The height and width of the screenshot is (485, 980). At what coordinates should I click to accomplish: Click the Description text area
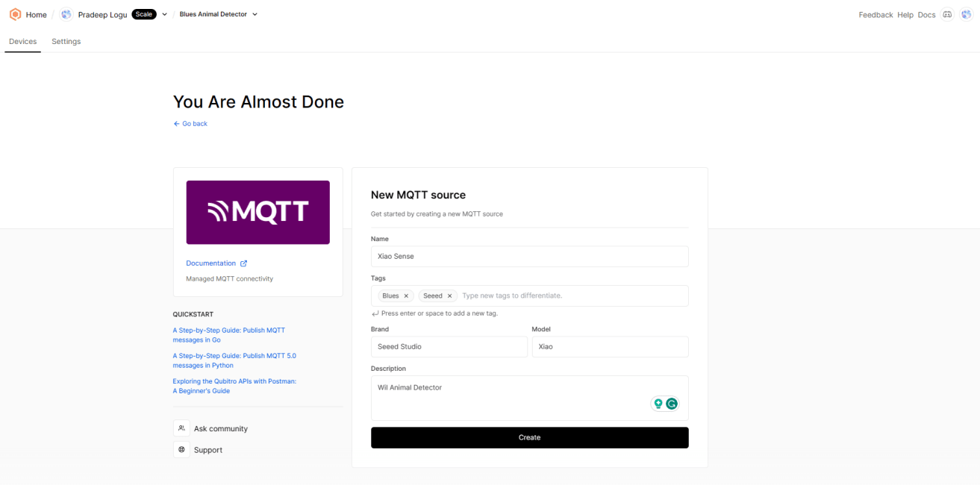pos(529,398)
